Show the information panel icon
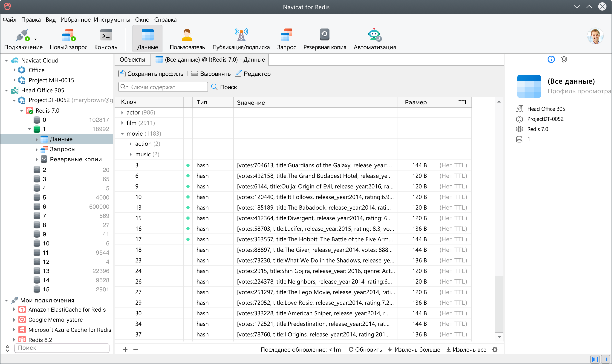Screen dimensions: 612x364 551,59
